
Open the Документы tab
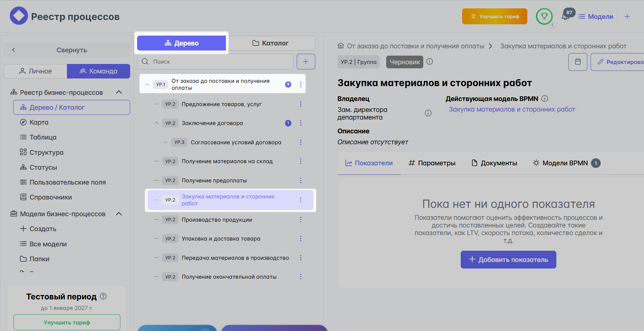494,163
